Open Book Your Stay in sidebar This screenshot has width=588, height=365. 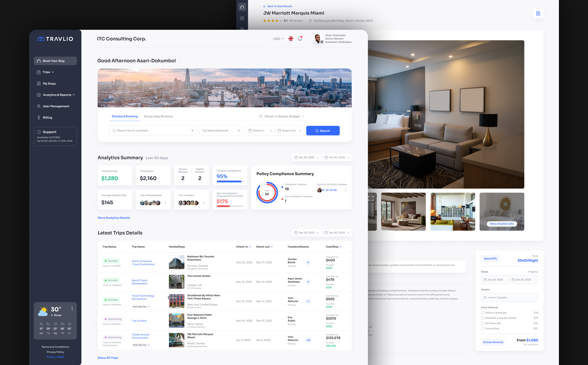click(x=55, y=61)
